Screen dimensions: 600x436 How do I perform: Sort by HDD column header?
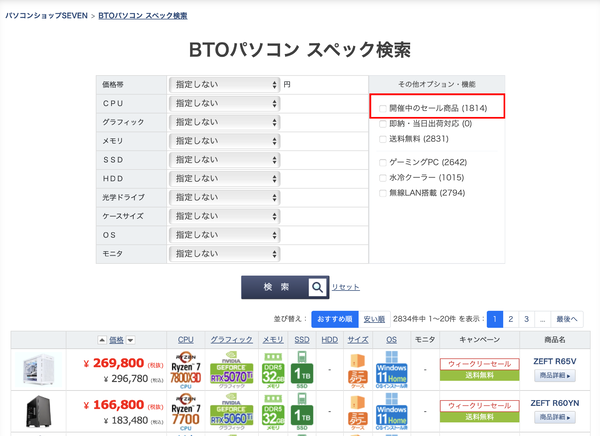point(329,340)
